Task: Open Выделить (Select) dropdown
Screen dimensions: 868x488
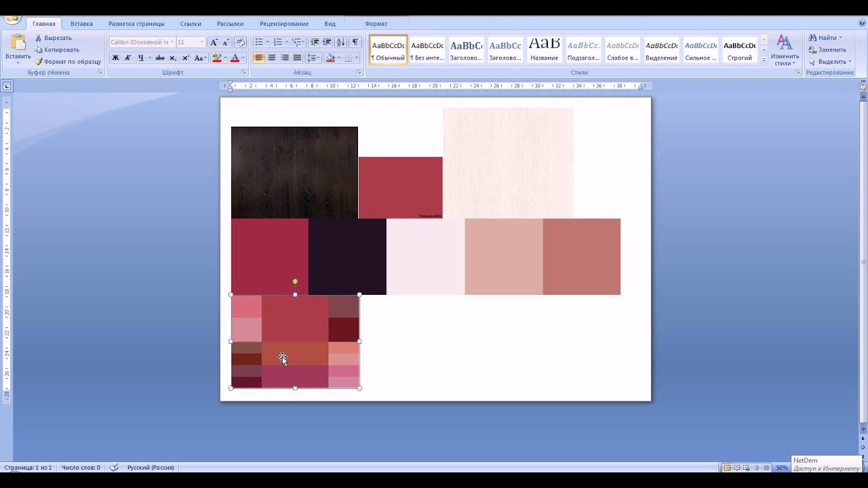Action: point(829,62)
